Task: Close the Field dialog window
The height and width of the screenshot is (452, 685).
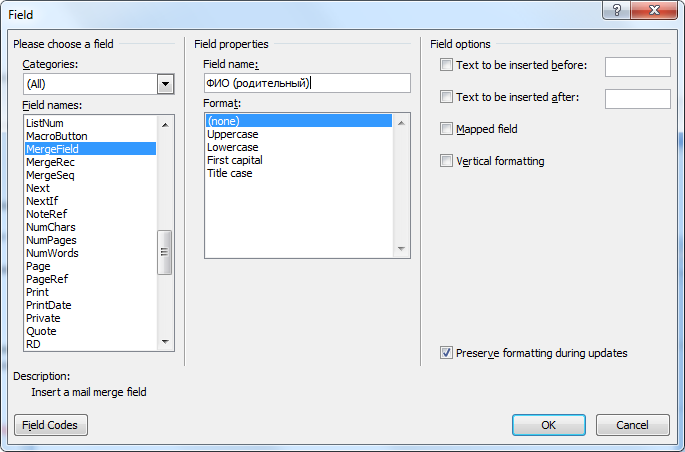Action: click(653, 11)
